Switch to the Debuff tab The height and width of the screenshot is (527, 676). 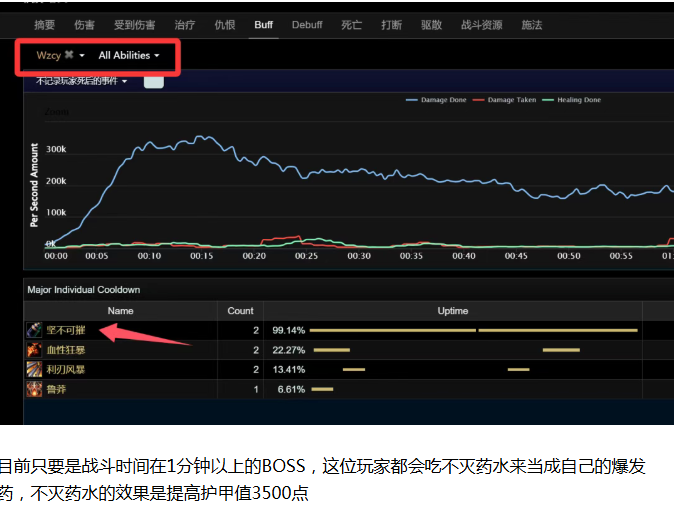click(x=307, y=25)
